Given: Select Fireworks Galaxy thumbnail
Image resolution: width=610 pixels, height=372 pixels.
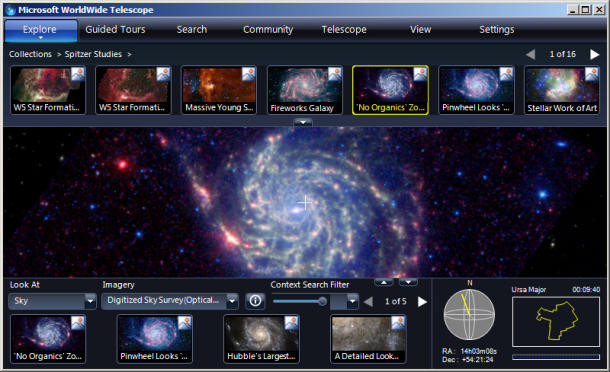Looking at the screenshot, I should click(305, 90).
